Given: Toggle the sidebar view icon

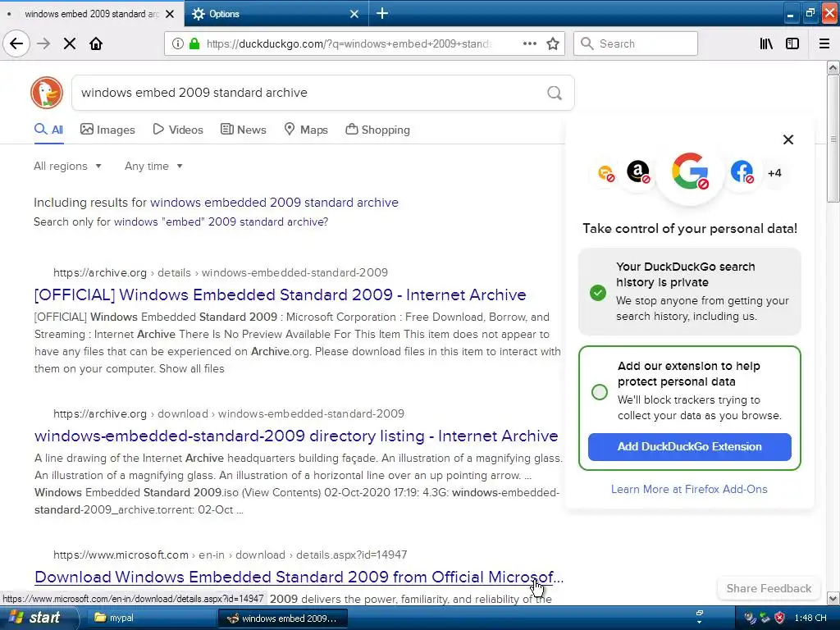Looking at the screenshot, I should 792,43.
